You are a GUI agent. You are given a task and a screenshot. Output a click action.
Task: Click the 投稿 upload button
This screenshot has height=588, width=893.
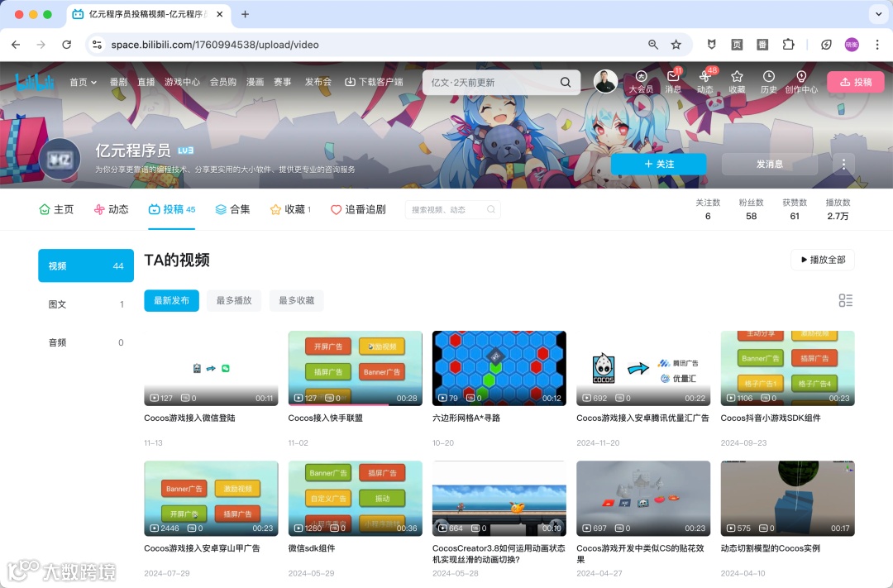(856, 82)
